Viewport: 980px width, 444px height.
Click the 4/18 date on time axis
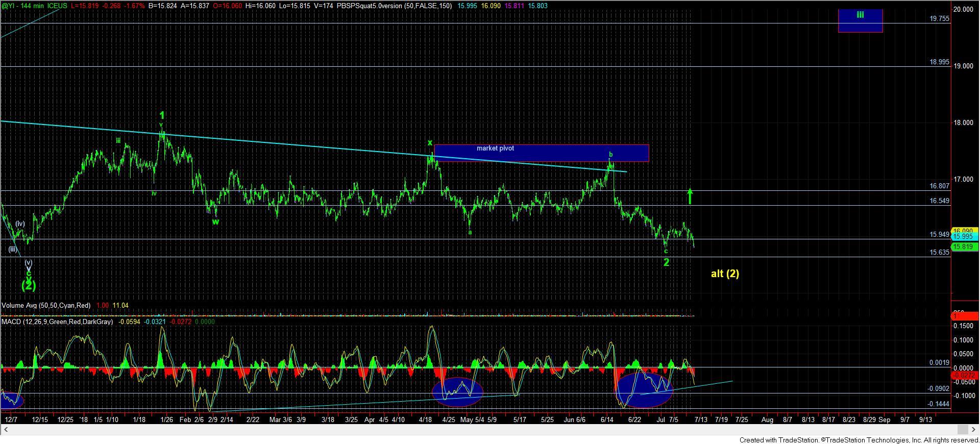pyautogui.click(x=425, y=420)
